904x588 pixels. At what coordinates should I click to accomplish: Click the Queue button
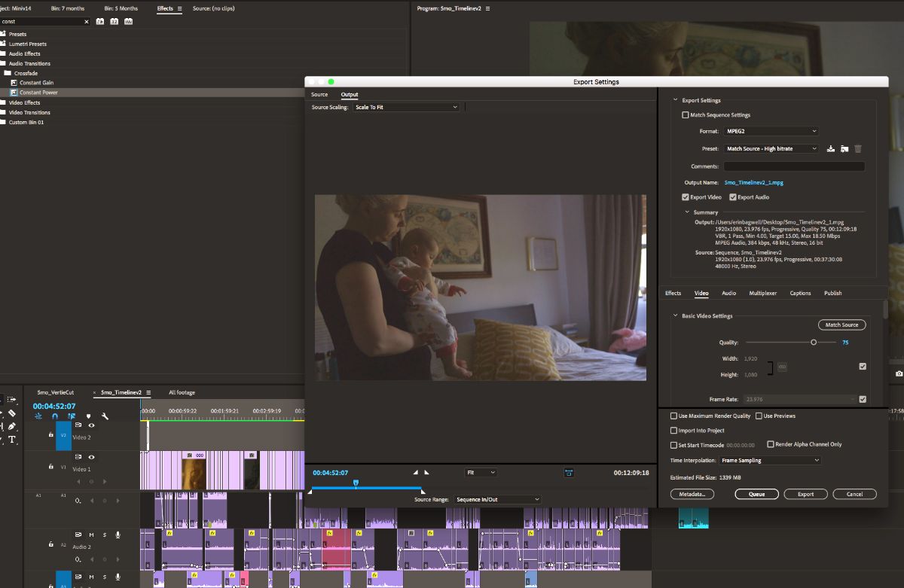[x=756, y=494]
